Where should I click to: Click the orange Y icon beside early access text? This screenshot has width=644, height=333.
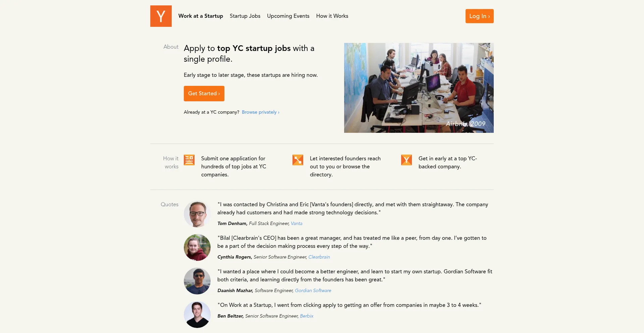(x=406, y=160)
